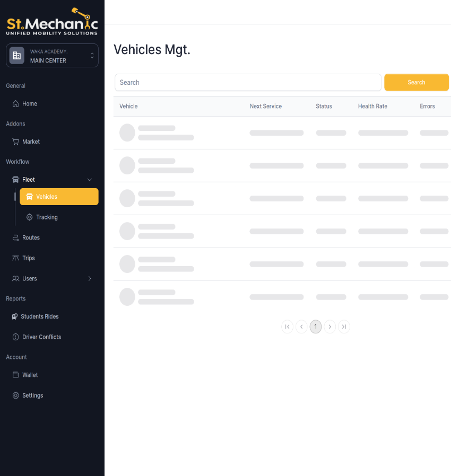Select page 1 in pagination
The width and height of the screenshot is (451, 476).
tap(316, 327)
